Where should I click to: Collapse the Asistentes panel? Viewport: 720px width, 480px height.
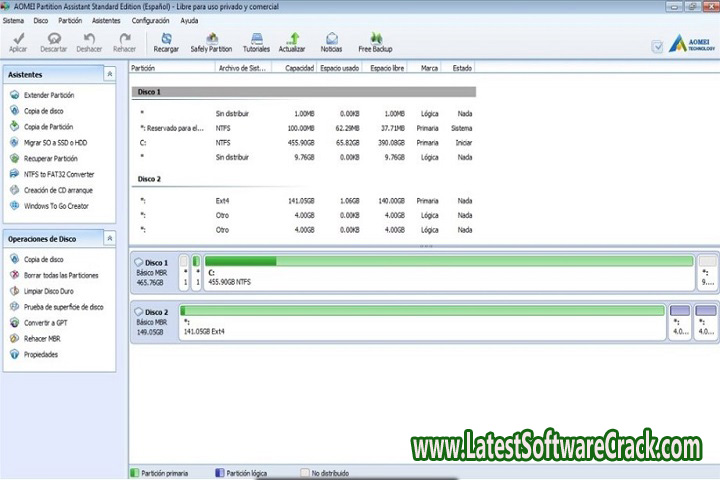(x=109, y=74)
